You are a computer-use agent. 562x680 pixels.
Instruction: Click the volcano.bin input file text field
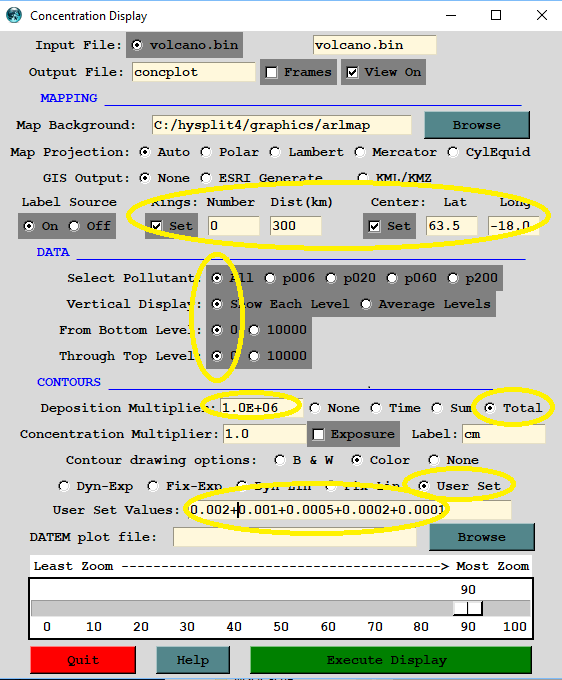[374, 45]
